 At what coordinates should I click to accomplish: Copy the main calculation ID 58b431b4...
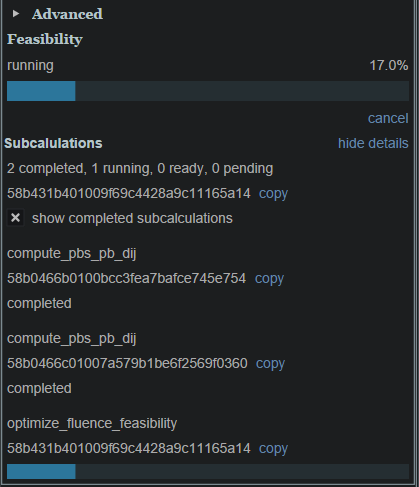coord(273,194)
